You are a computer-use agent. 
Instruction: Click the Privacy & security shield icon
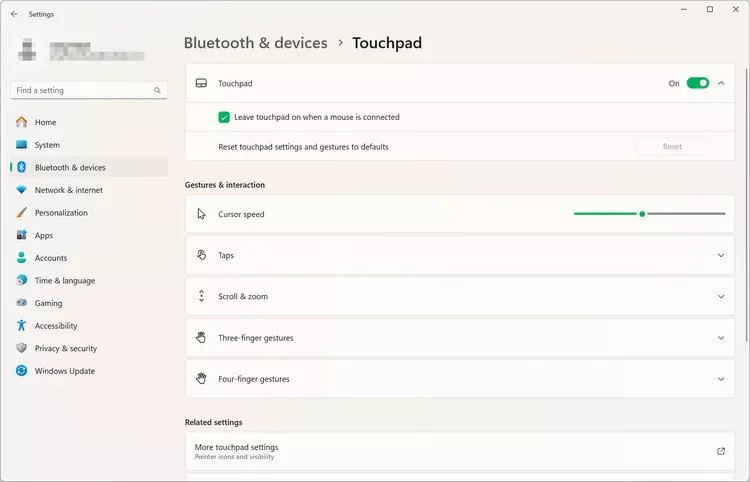[21, 348]
